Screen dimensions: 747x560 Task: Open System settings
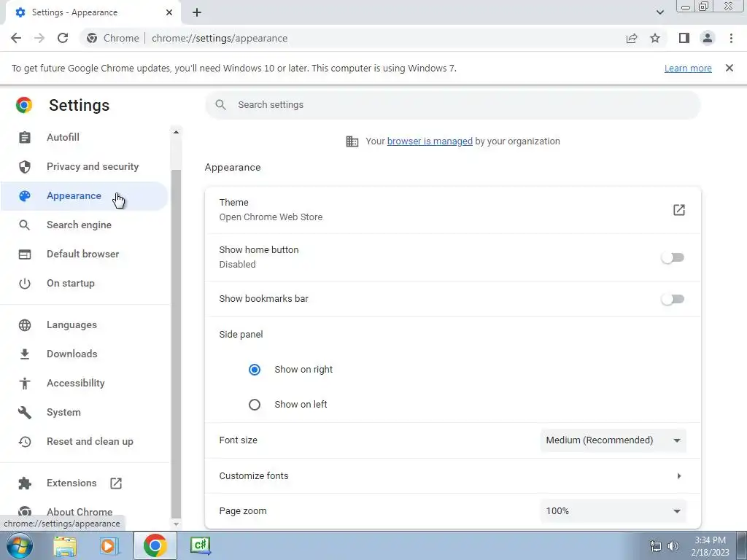pyautogui.click(x=85, y=413)
